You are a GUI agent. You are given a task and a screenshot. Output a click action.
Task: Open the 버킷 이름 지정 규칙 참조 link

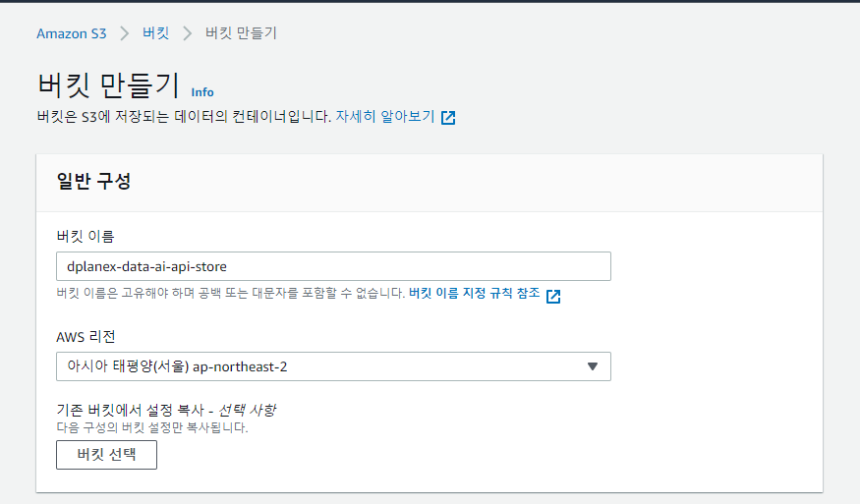[475, 293]
